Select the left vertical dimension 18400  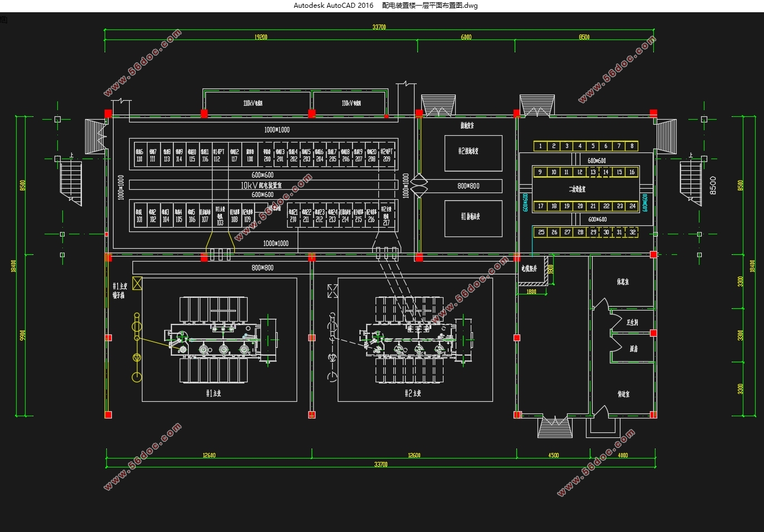pos(13,266)
